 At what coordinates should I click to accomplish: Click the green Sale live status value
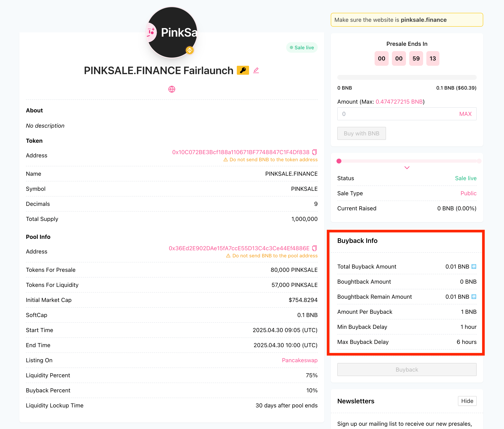click(465, 178)
